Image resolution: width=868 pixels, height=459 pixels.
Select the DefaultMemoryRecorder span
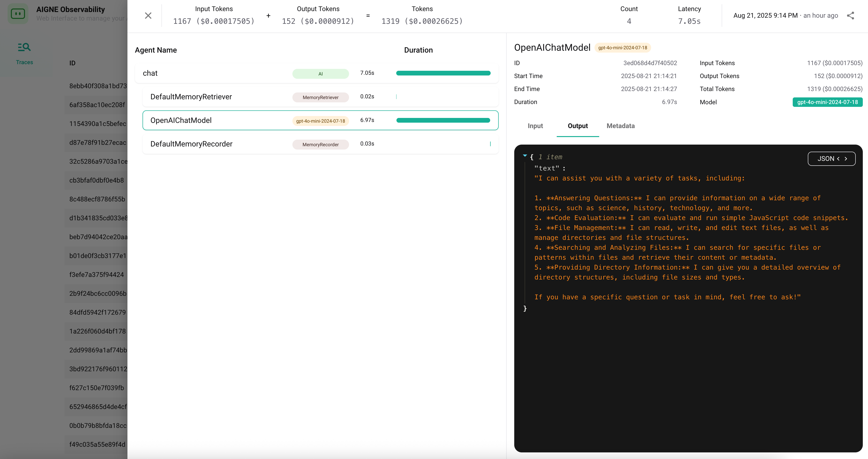tap(216, 144)
